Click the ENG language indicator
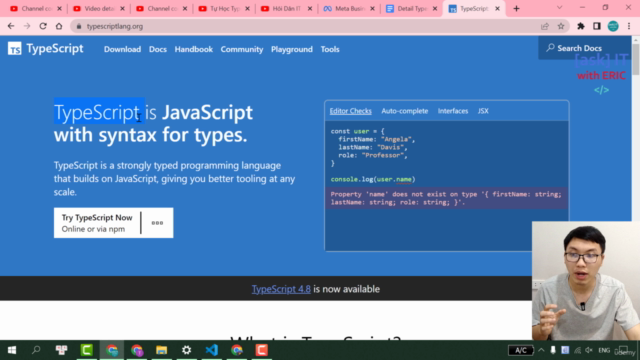The width and height of the screenshot is (640, 360). point(604,350)
